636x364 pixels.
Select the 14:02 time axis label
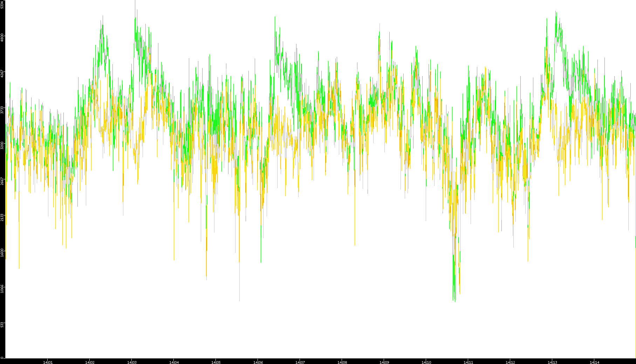[90, 362]
